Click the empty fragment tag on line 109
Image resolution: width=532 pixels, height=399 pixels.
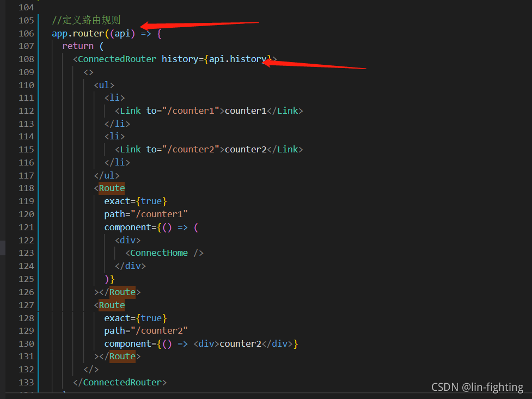click(x=88, y=72)
